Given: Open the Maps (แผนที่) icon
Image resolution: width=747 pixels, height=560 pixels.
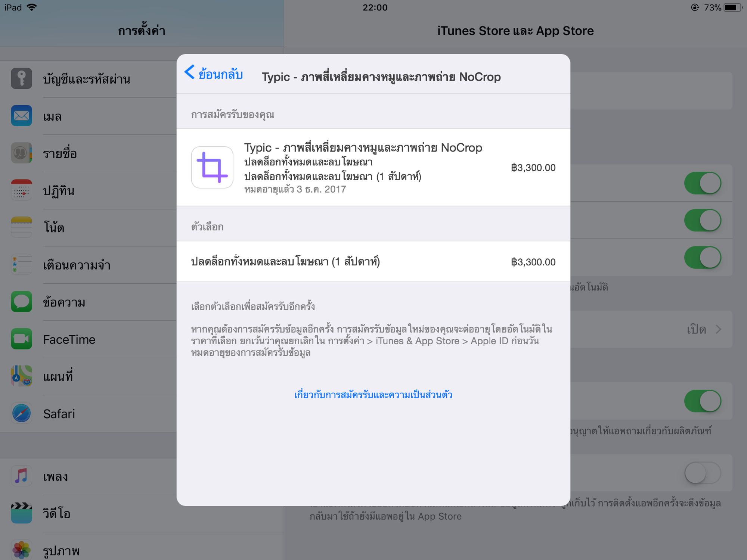Looking at the screenshot, I should [21, 376].
